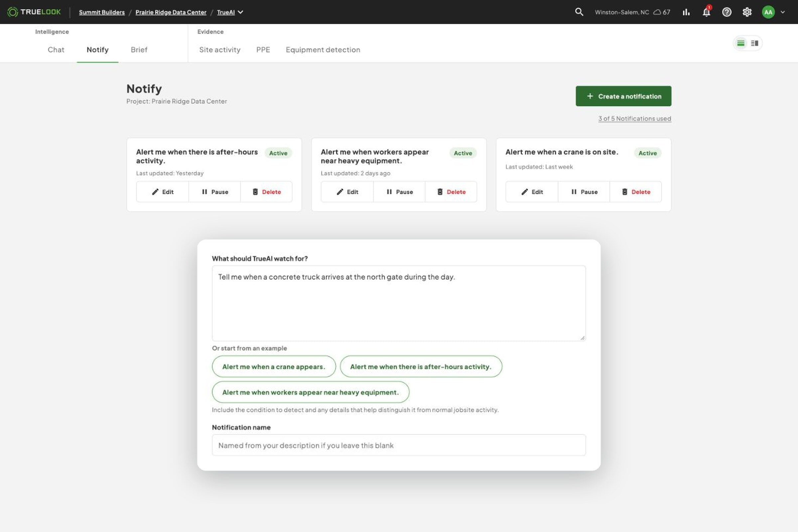Edit the after-hours activity notification
This screenshot has height=532, width=798.
click(x=163, y=192)
